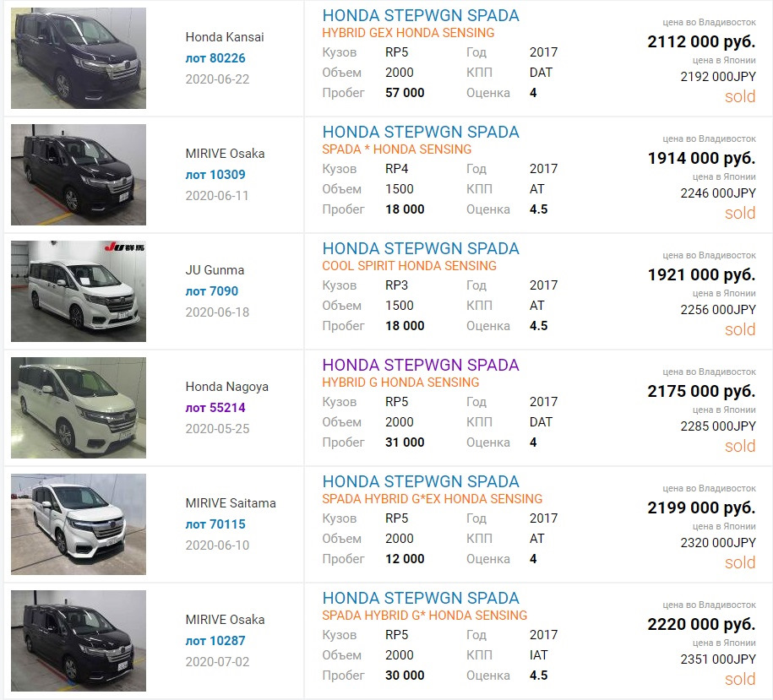This screenshot has height=700, width=773.
Task: Click Japan price 2351 000JPY
Action: coord(718,659)
